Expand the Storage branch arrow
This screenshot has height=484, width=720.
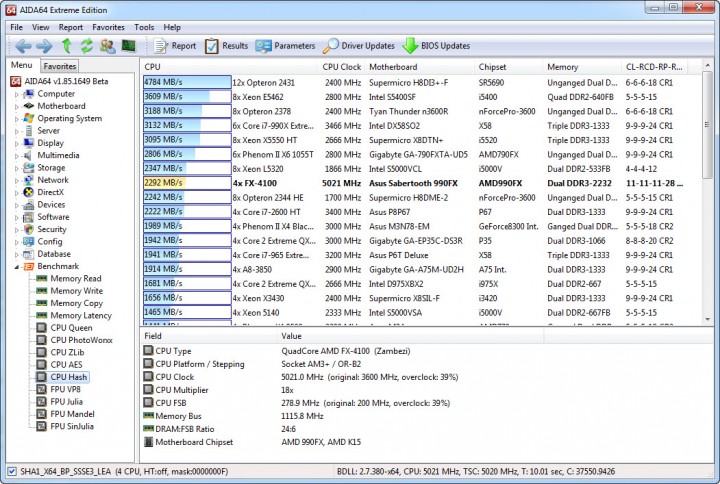pyautogui.click(x=17, y=168)
